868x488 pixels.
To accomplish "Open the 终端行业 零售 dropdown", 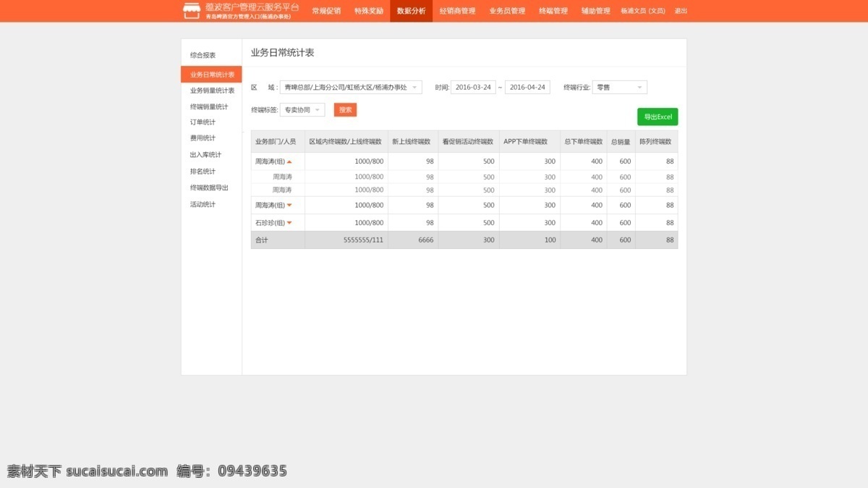I will pos(619,88).
